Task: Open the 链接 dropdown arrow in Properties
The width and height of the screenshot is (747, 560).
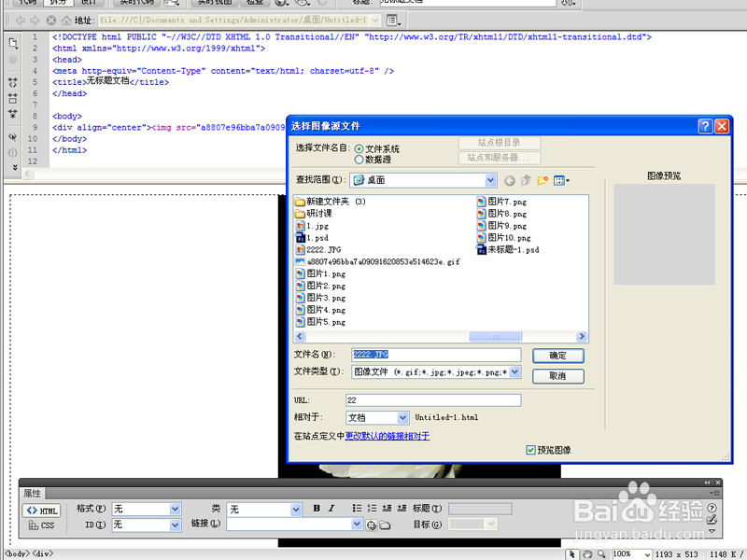Action: [x=357, y=525]
